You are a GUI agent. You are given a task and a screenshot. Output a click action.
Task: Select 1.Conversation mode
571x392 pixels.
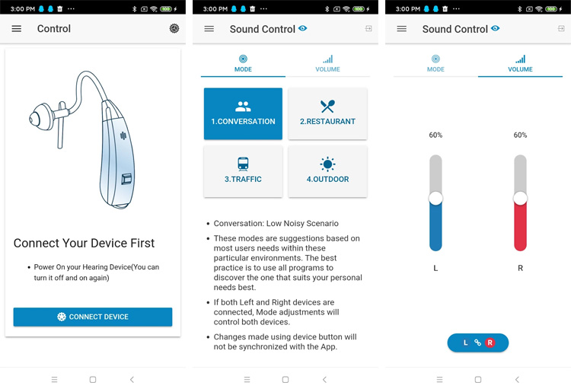coord(243,113)
